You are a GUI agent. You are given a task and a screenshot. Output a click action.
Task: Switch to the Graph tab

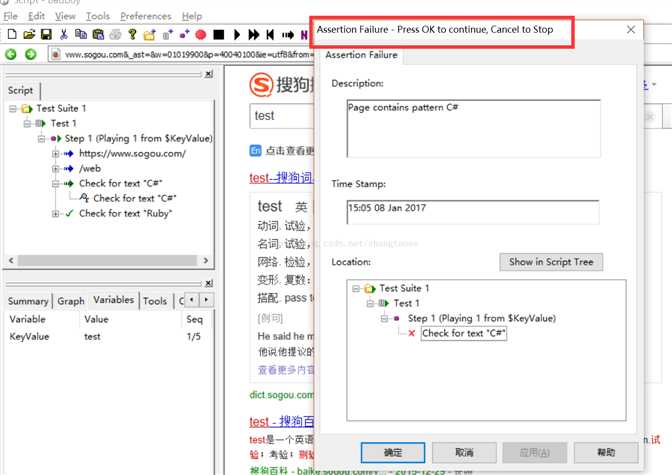click(71, 301)
